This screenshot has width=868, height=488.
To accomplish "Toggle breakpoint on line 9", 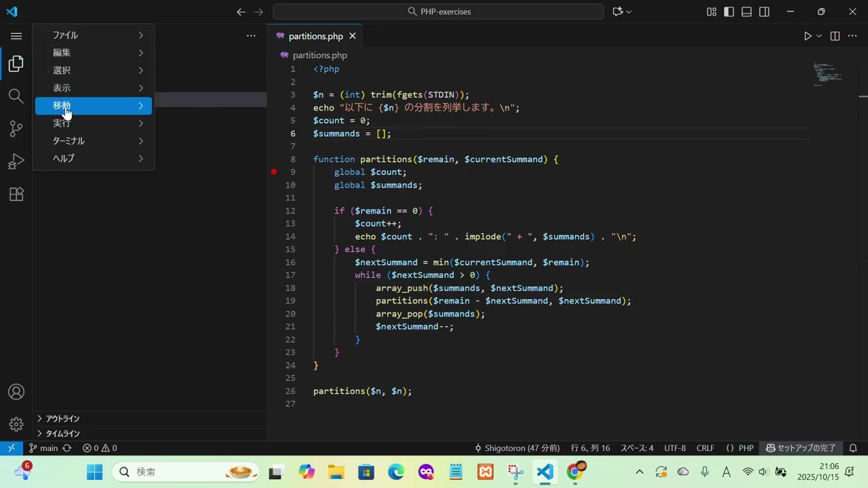I will (274, 172).
